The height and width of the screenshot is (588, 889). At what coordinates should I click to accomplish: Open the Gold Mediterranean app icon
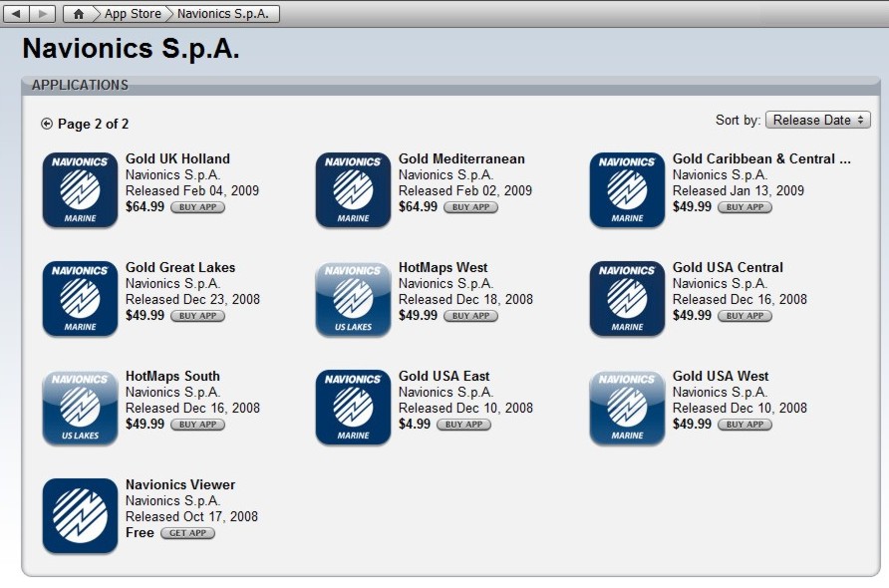(353, 190)
